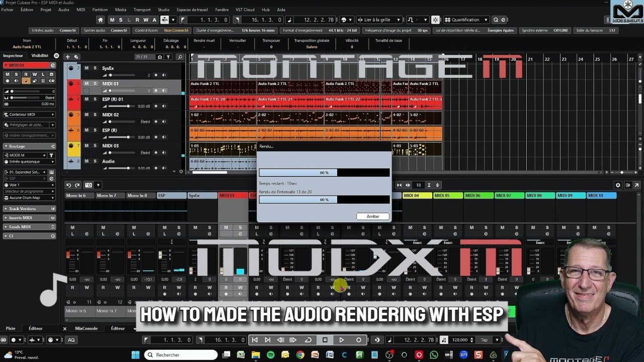Open inspector setup circle icon
644x362 pixels.
[56, 56]
